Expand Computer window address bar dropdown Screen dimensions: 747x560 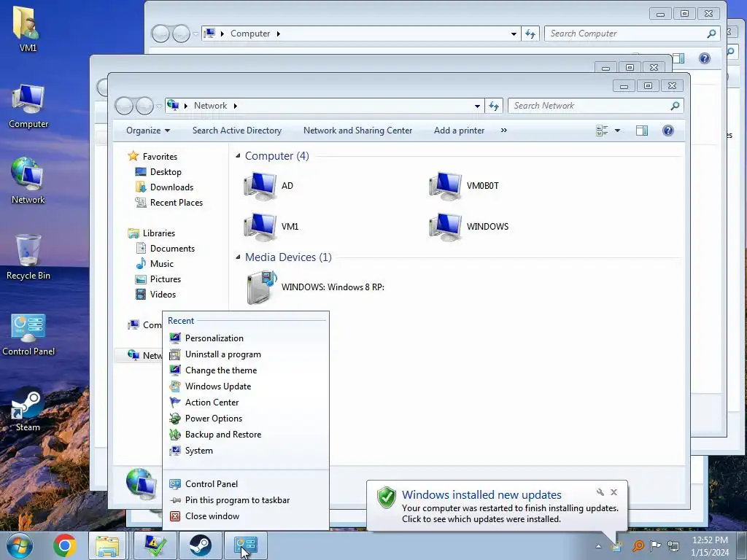(x=514, y=34)
